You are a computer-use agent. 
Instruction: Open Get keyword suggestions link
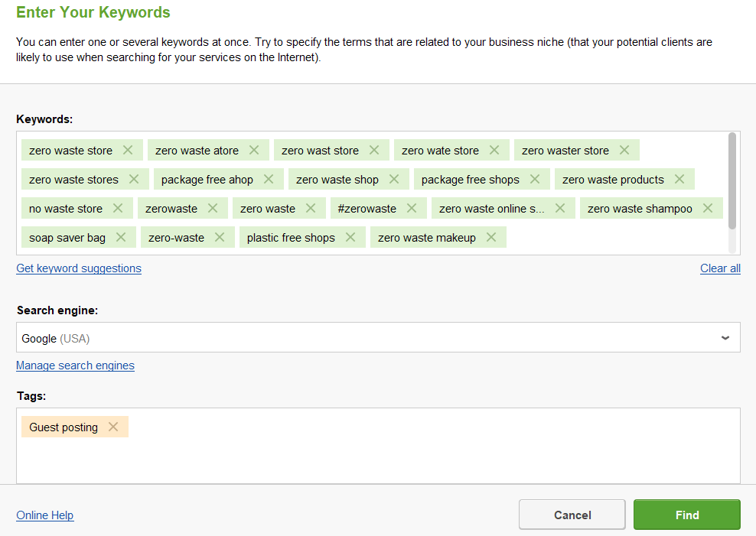point(79,268)
